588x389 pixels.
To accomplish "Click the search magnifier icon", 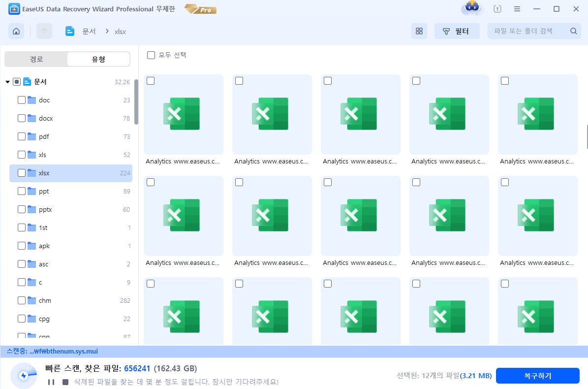I will click(573, 31).
